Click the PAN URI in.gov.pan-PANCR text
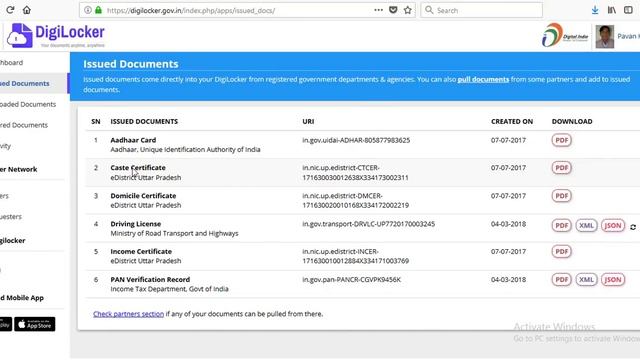This screenshot has height=360, width=640. pyautogui.click(x=351, y=280)
